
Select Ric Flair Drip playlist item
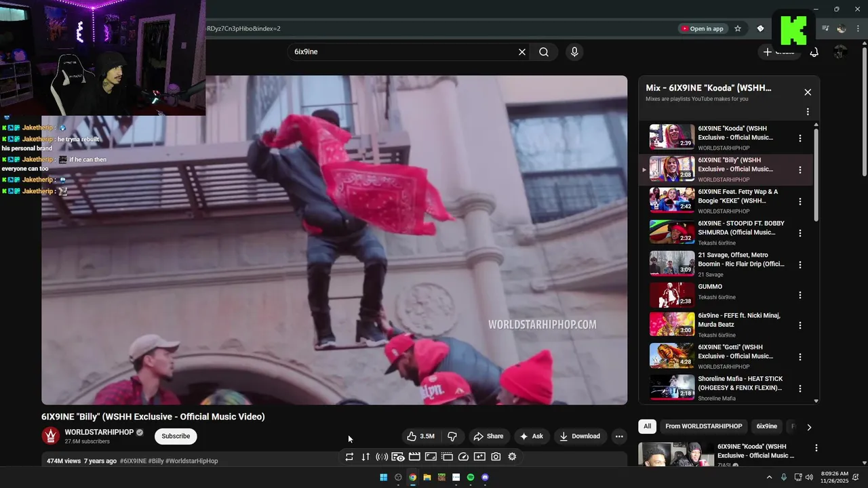click(726, 264)
